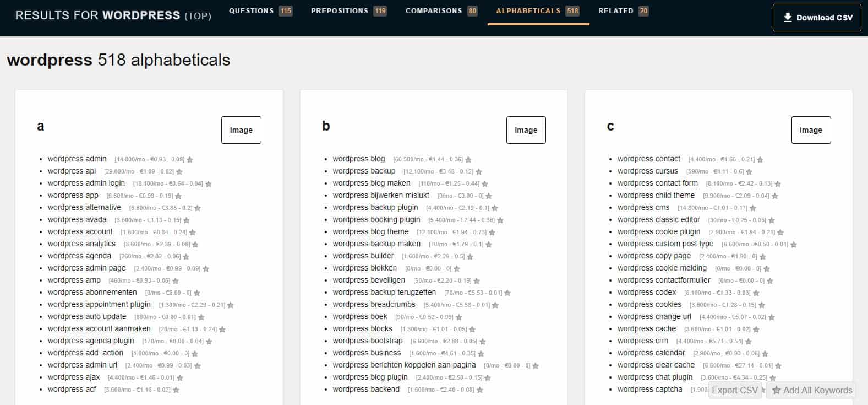The image size is (868, 405).
Task: Open the 'wordpress cookie plugin' keyword link
Action: 659,231
